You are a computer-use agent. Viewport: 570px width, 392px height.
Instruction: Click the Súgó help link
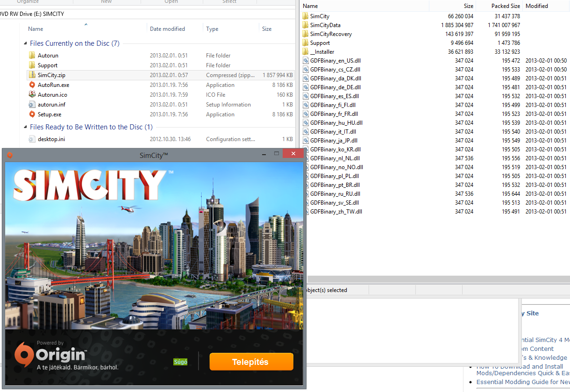point(180,362)
